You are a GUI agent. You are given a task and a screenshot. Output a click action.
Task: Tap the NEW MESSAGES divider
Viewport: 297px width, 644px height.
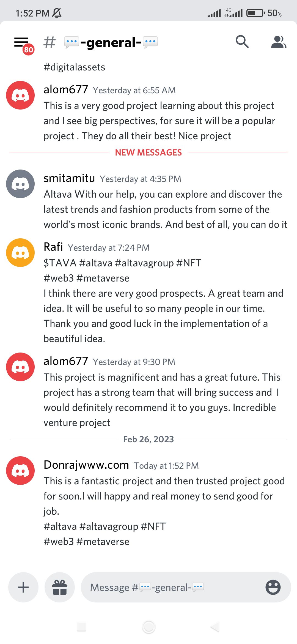[148, 152]
